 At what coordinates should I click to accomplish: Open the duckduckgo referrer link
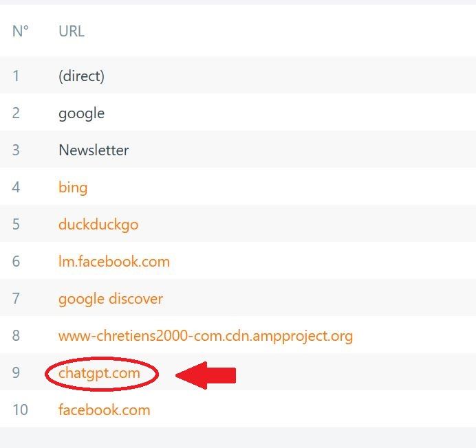coord(98,225)
